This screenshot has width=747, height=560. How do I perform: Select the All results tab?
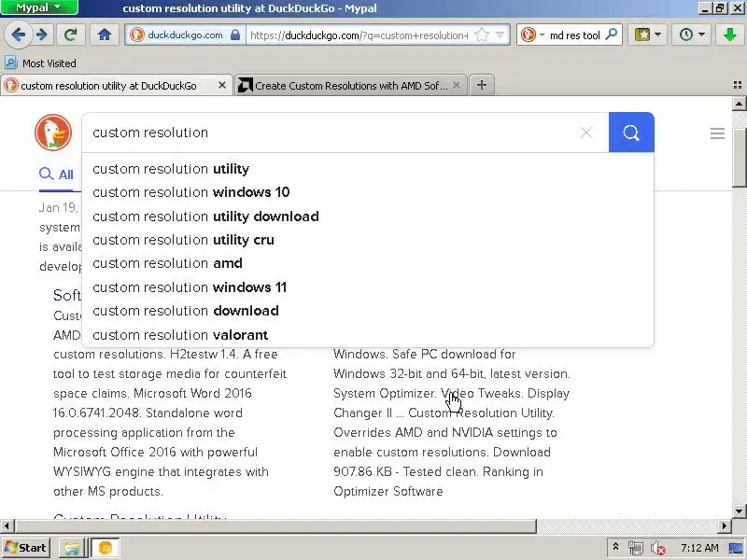56,175
